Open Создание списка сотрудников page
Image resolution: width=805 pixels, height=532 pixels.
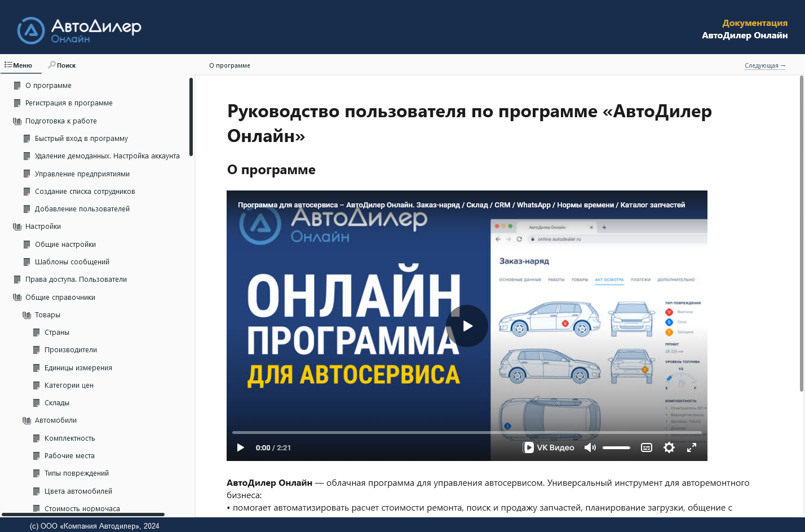coord(85,192)
